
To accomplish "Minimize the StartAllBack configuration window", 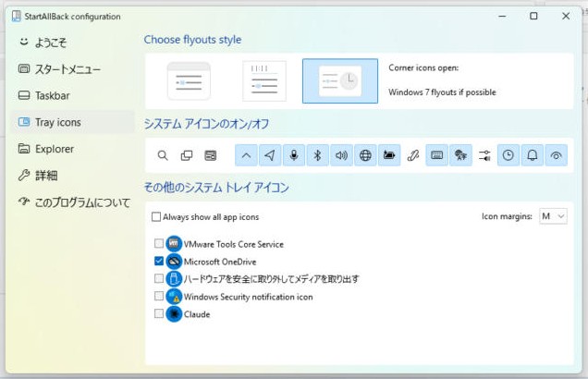I will tap(503, 16).
